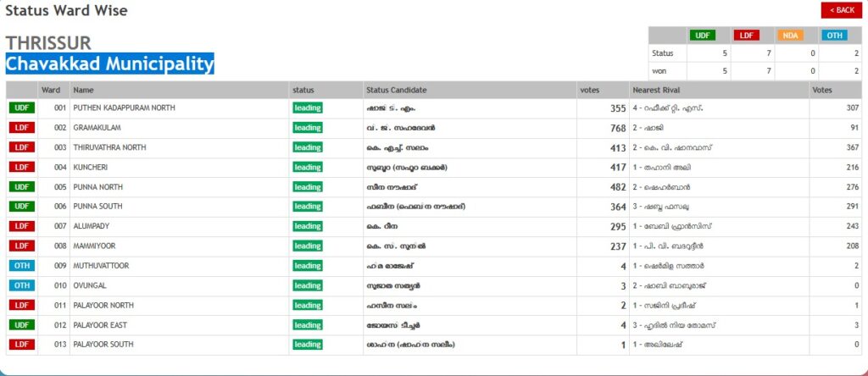The height and width of the screenshot is (376, 868).
Task: Click the Status Candidate column header
Action: 396,90
